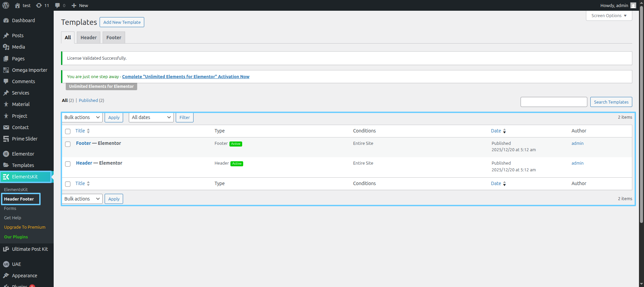Viewport: 644px width, 287px height.
Task: Click the comments bubble icon in admin bar
Action: coord(58,5)
